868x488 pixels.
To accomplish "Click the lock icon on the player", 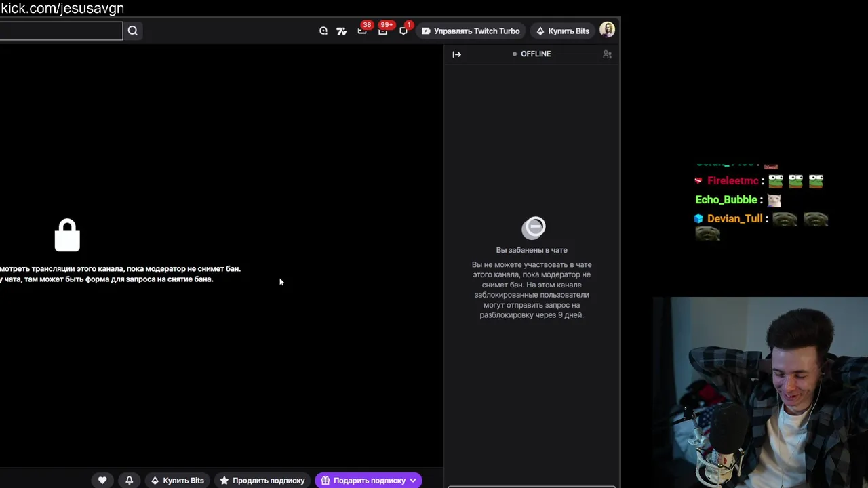I will click(x=67, y=235).
